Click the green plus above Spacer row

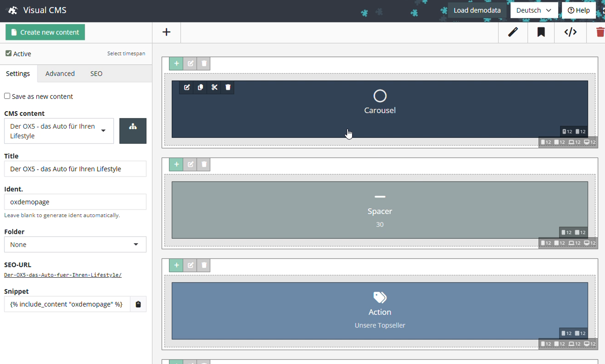pos(176,164)
